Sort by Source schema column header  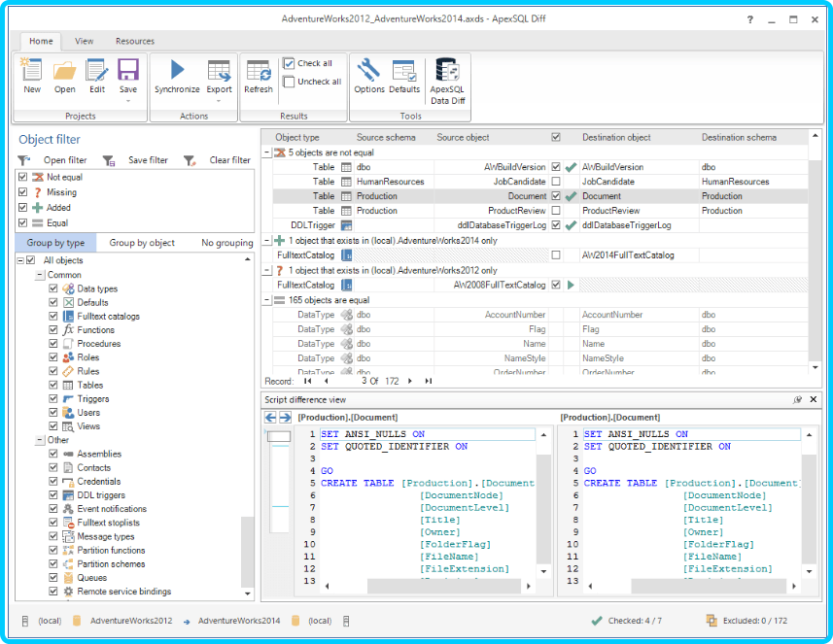[386, 138]
